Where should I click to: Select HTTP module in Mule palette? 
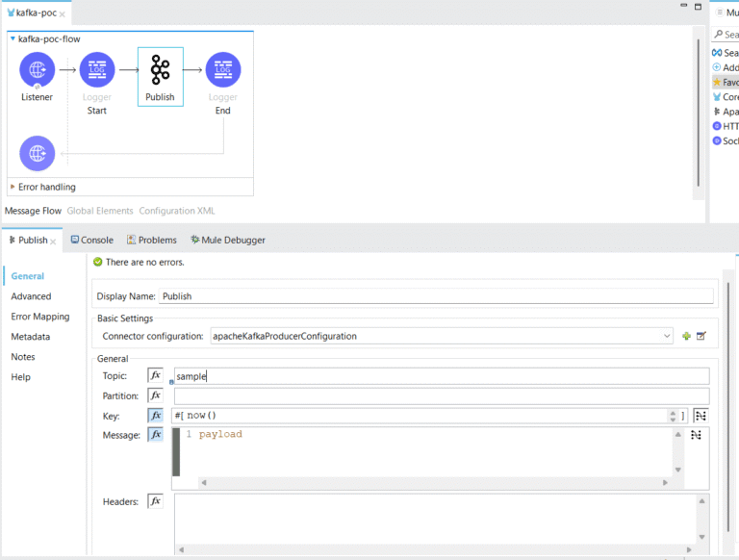717,126
